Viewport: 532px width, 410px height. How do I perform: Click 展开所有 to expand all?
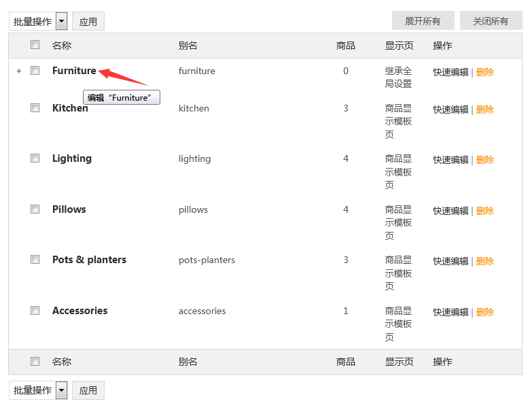[x=423, y=21]
